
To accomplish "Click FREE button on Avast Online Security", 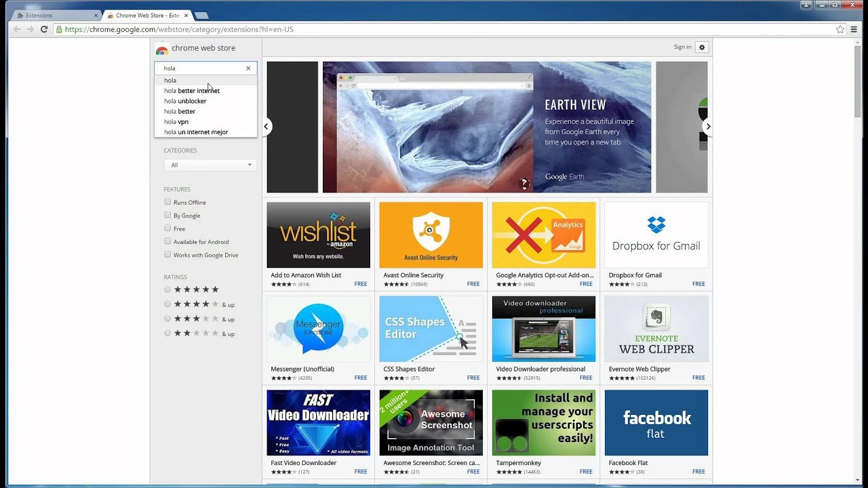I will pos(473,284).
